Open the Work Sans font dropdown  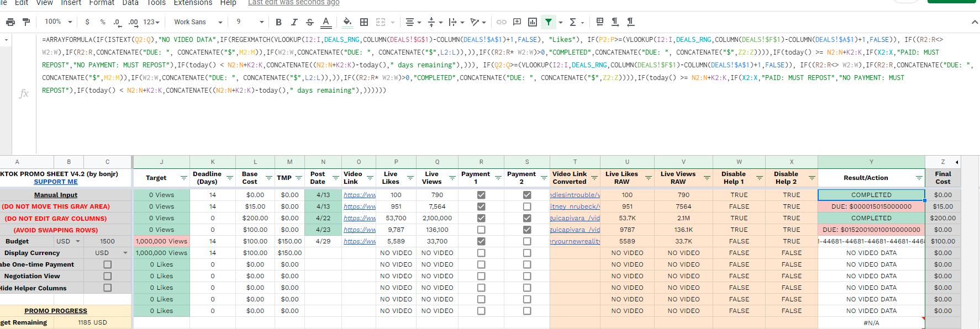click(198, 22)
